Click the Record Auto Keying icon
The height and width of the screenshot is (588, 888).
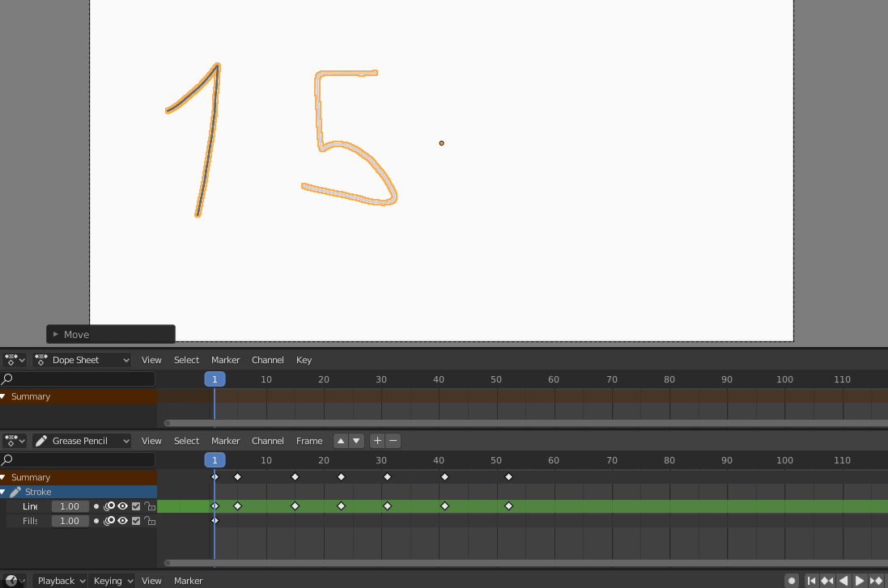[792, 581]
